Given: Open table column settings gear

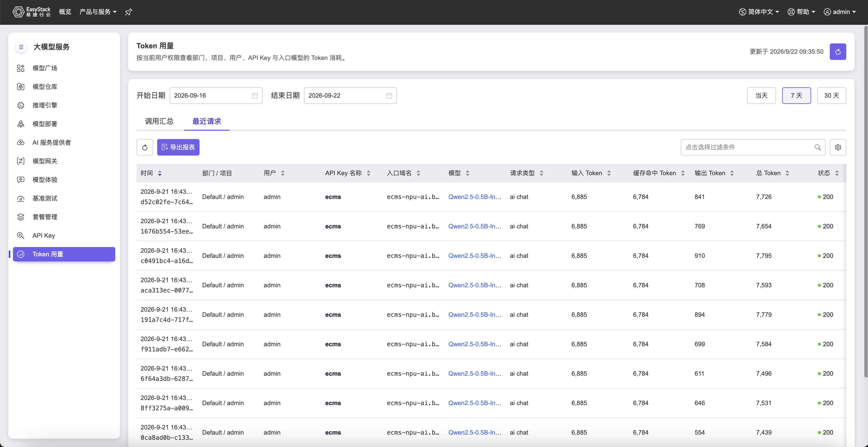Looking at the screenshot, I should click(x=838, y=147).
